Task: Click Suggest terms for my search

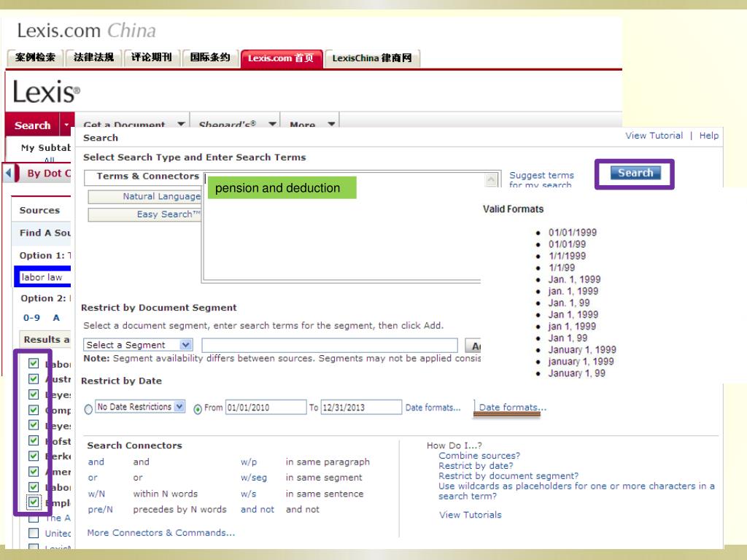Action: click(x=542, y=180)
